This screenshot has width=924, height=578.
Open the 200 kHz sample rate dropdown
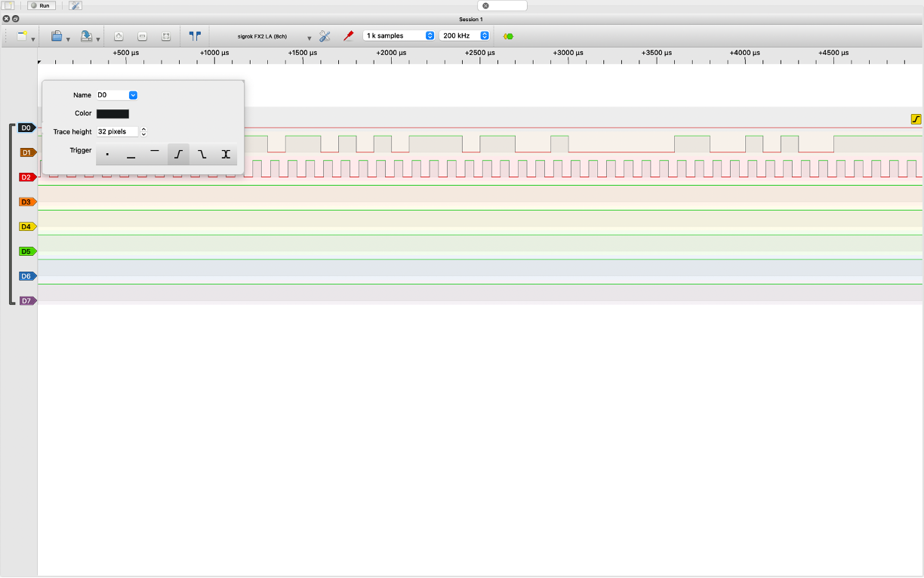464,35
